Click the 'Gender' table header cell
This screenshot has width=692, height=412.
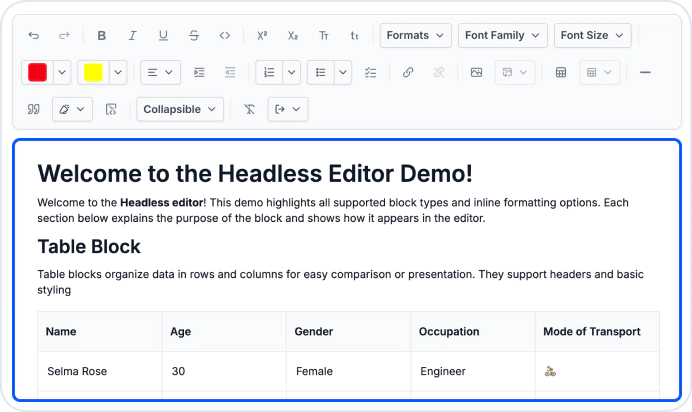[x=349, y=332]
